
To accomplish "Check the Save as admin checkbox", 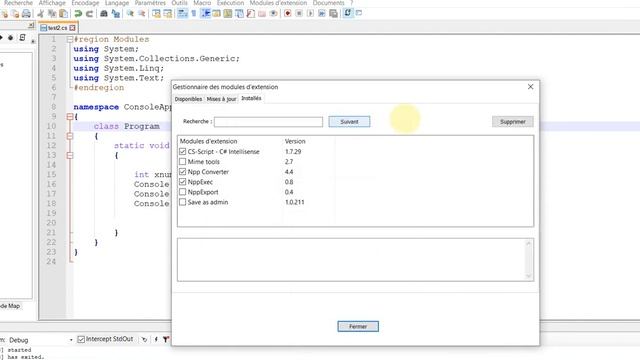I will (182, 202).
